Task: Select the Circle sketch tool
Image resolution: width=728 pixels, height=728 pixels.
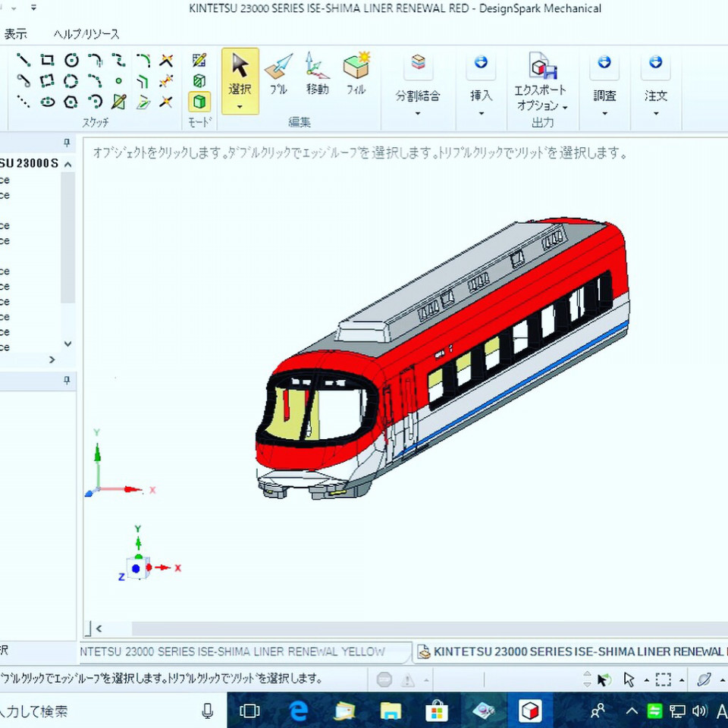Action: [x=71, y=61]
